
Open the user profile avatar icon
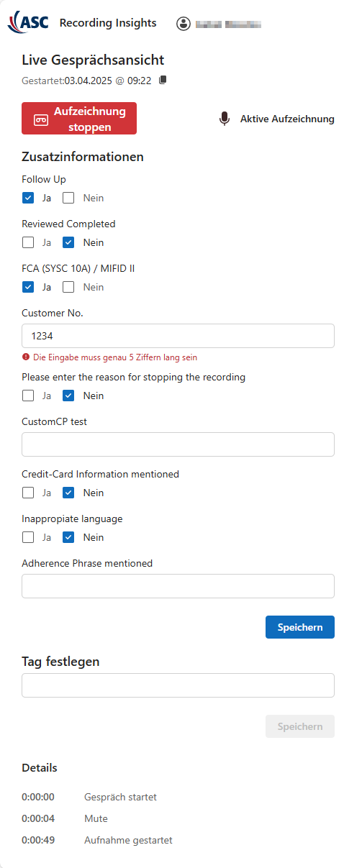coord(184,24)
